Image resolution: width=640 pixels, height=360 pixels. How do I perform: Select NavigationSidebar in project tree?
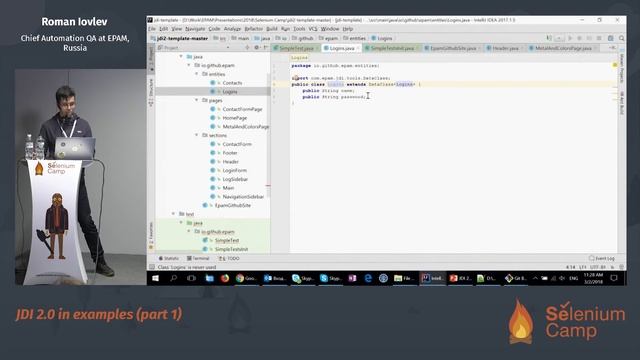coord(243,196)
